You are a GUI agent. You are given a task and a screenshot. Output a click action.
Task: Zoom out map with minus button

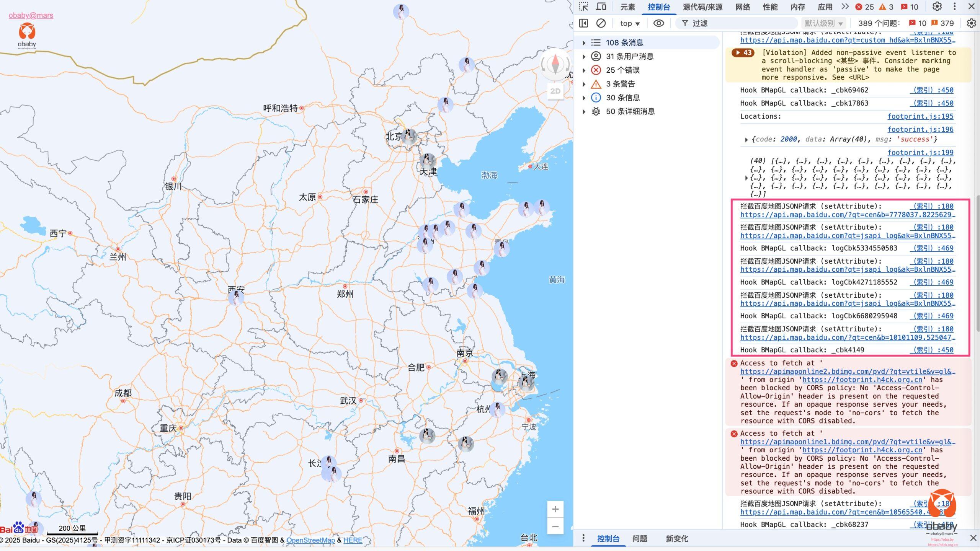(x=555, y=527)
